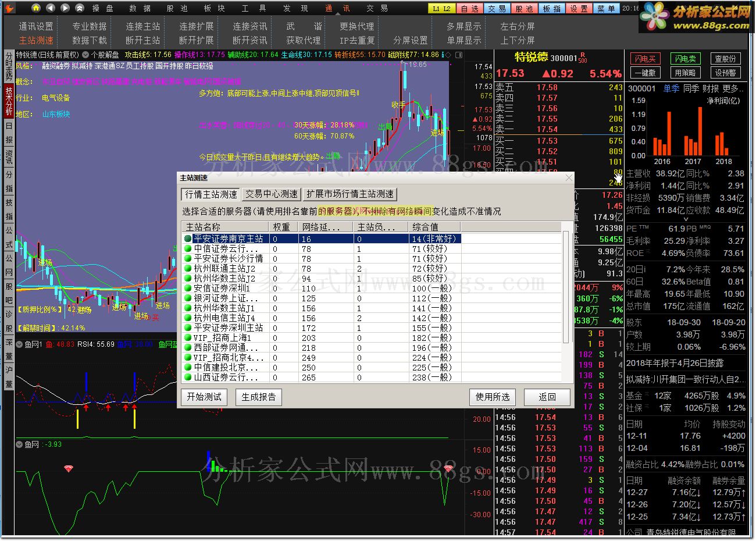
Task: Expand dropdown arrow beside 鱼网 indicator
Action: click(x=19, y=444)
